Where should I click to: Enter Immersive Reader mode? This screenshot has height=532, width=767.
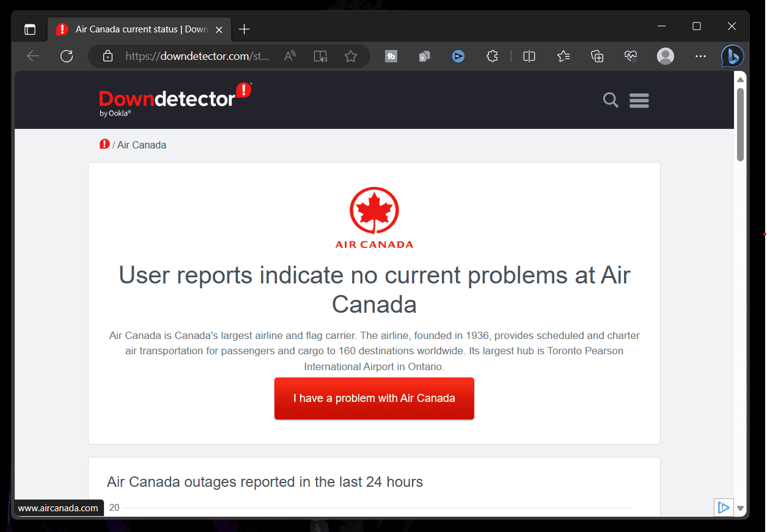pyautogui.click(x=320, y=56)
